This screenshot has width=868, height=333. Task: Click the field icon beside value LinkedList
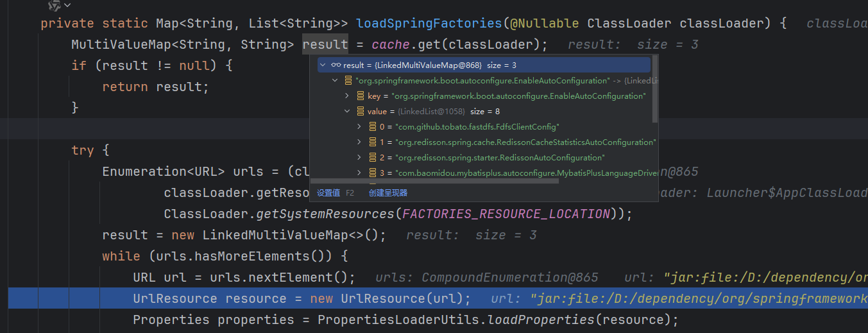tap(361, 112)
